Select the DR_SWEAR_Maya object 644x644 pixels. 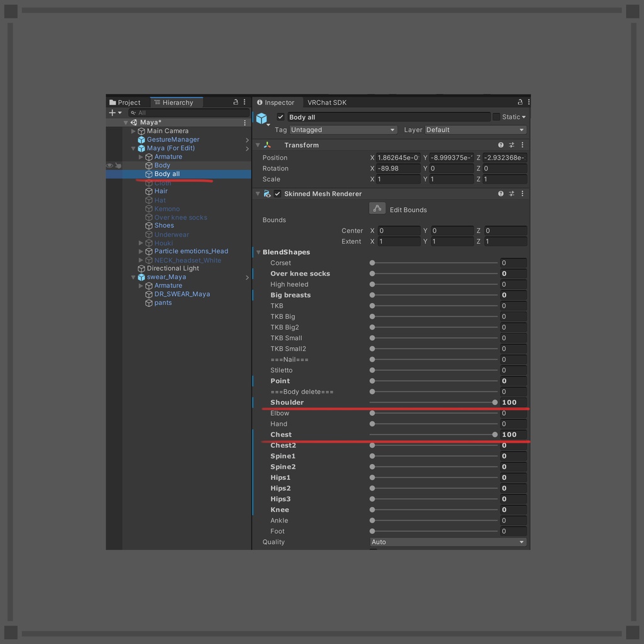(182, 294)
